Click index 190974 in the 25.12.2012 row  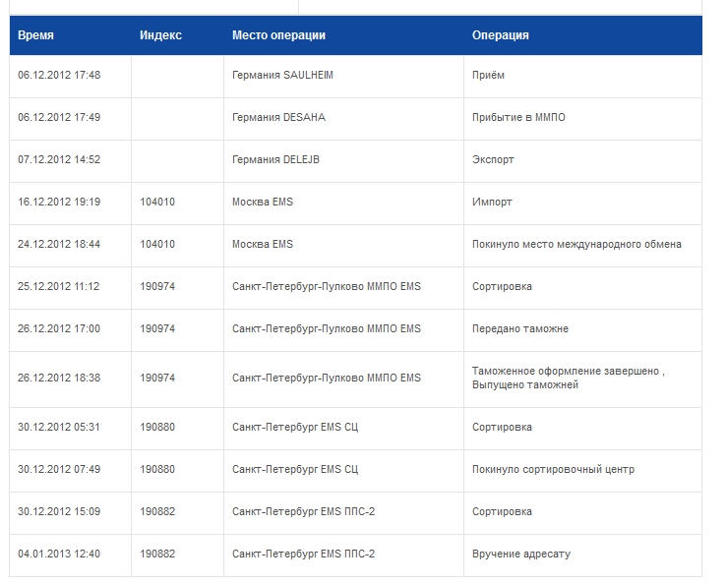(x=157, y=286)
